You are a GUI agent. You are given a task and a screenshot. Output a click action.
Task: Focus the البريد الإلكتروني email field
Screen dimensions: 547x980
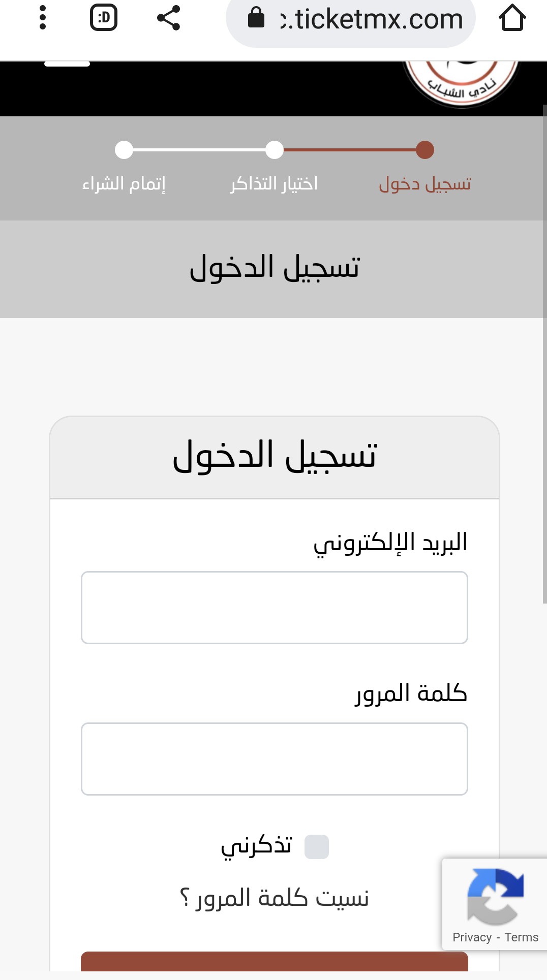tap(275, 608)
